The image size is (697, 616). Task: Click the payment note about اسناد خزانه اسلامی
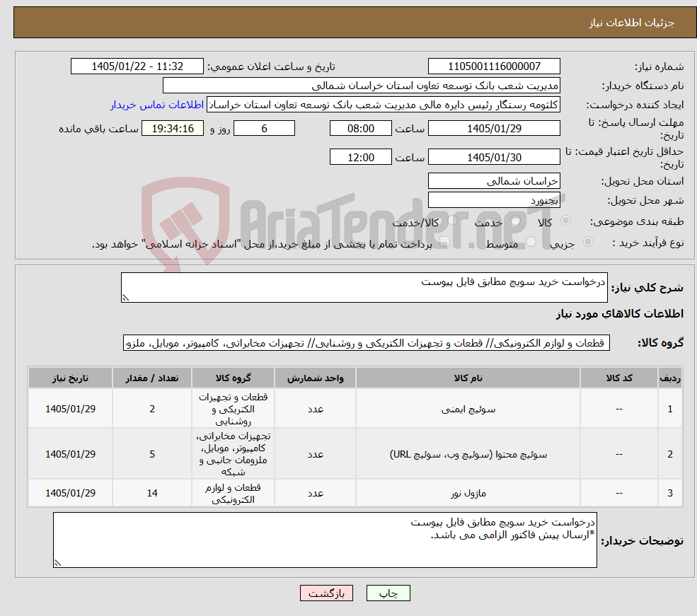point(262,244)
